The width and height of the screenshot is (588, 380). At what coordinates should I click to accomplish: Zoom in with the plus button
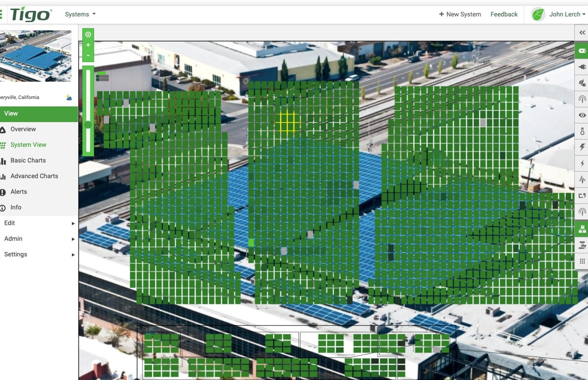tap(88, 45)
